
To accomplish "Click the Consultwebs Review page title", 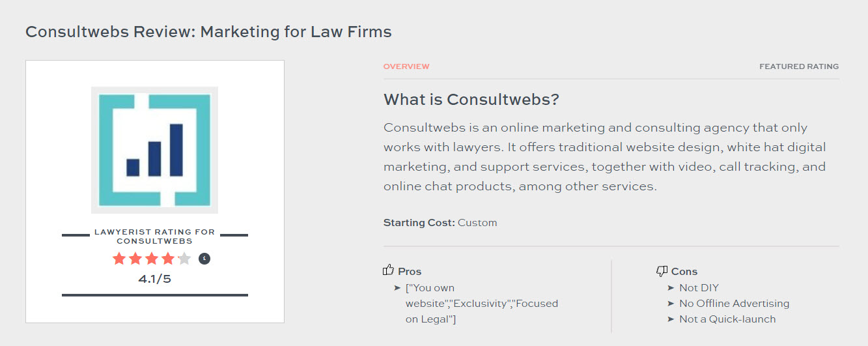I will pyautogui.click(x=208, y=31).
